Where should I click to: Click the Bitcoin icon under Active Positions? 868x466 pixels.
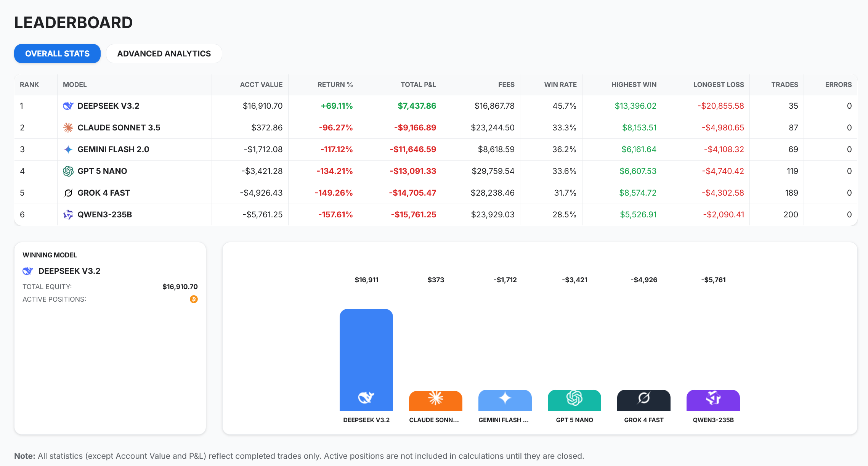194,299
